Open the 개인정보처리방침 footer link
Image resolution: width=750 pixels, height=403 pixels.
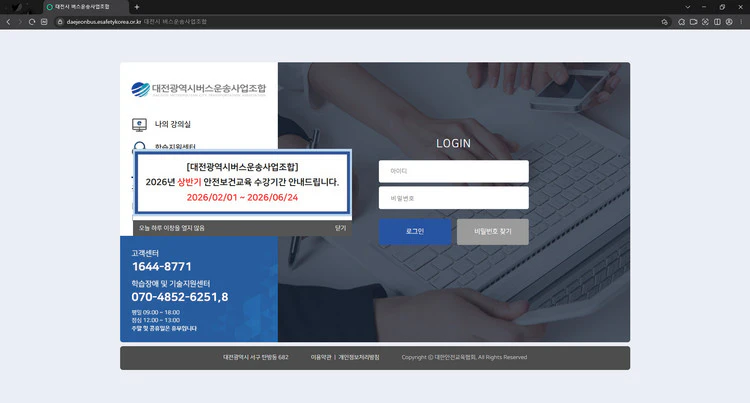[359, 357]
